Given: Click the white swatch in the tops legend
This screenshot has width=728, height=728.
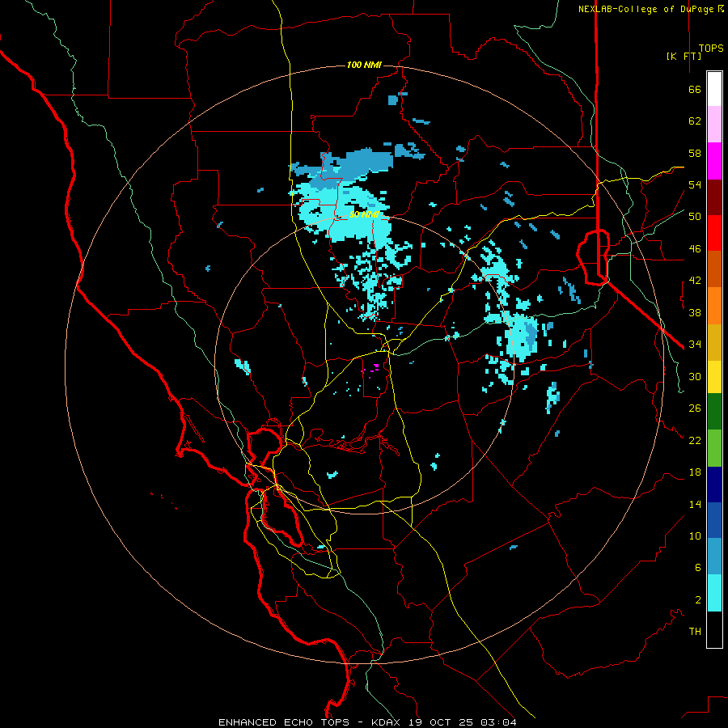Looking at the screenshot, I should (x=714, y=89).
